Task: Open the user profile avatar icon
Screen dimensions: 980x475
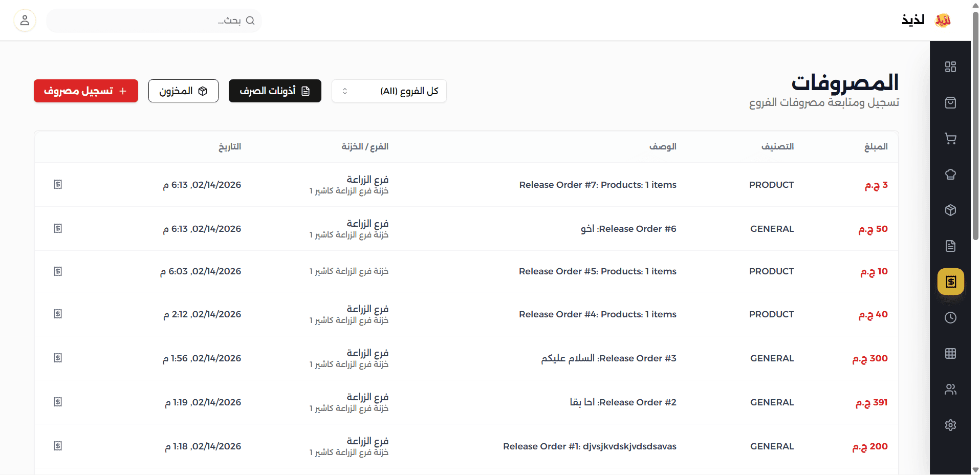Action: [25, 20]
